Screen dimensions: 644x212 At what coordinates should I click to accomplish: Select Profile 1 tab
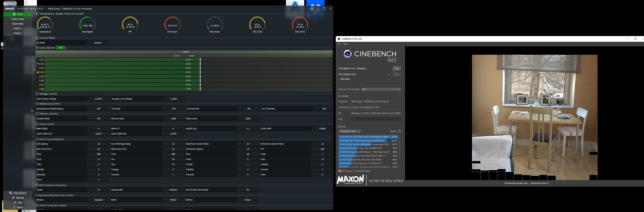(18, 28)
